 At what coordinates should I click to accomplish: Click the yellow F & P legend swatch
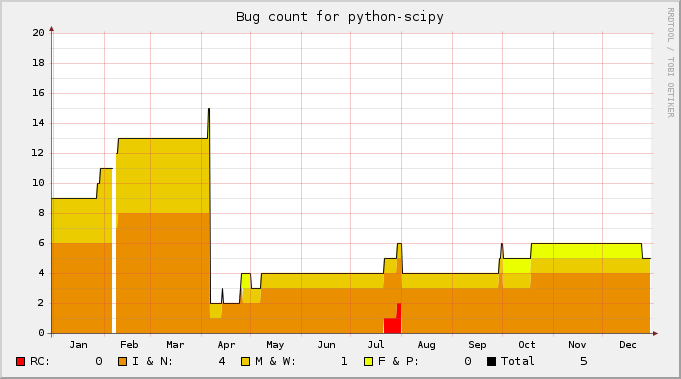(x=368, y=361)
